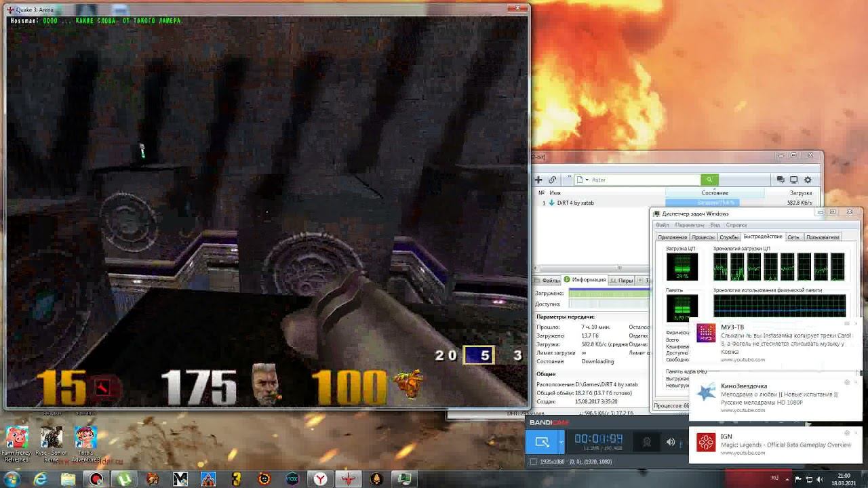Open Yandex Browser from taskbar
This screenshot has height=488, width=868.
(x=320, y=479)
